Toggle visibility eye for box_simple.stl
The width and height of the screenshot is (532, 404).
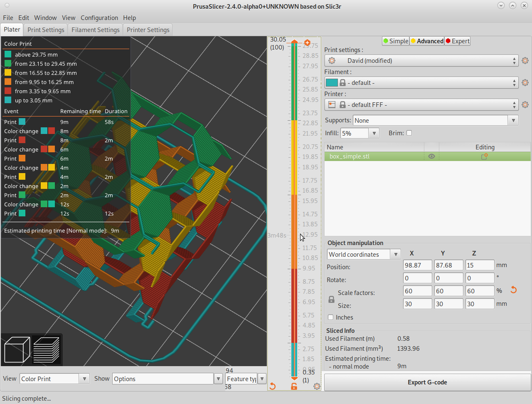pos(431,156)
